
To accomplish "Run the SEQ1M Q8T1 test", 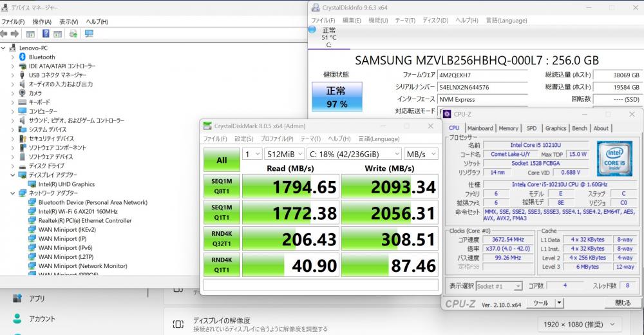I will [222, 186].
